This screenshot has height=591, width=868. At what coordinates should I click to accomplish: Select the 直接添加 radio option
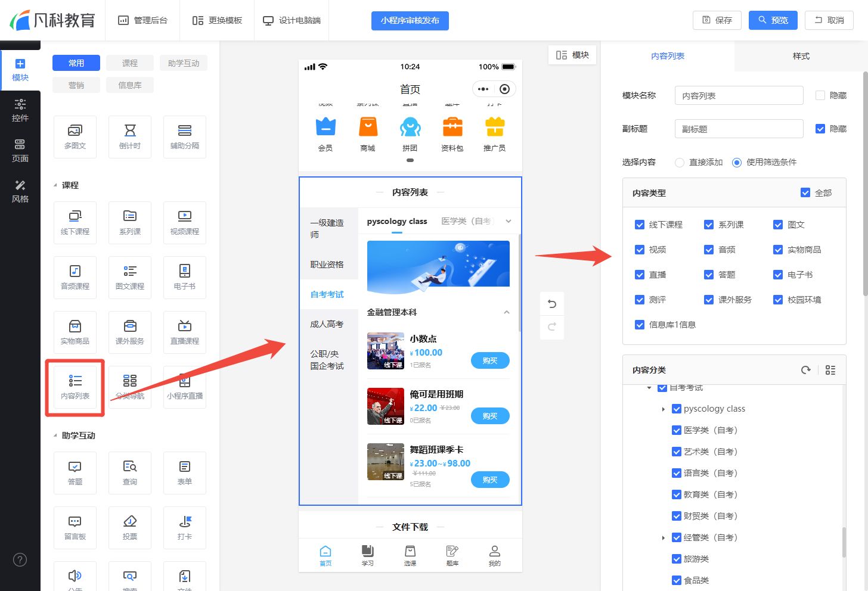(x=680, y=162)
